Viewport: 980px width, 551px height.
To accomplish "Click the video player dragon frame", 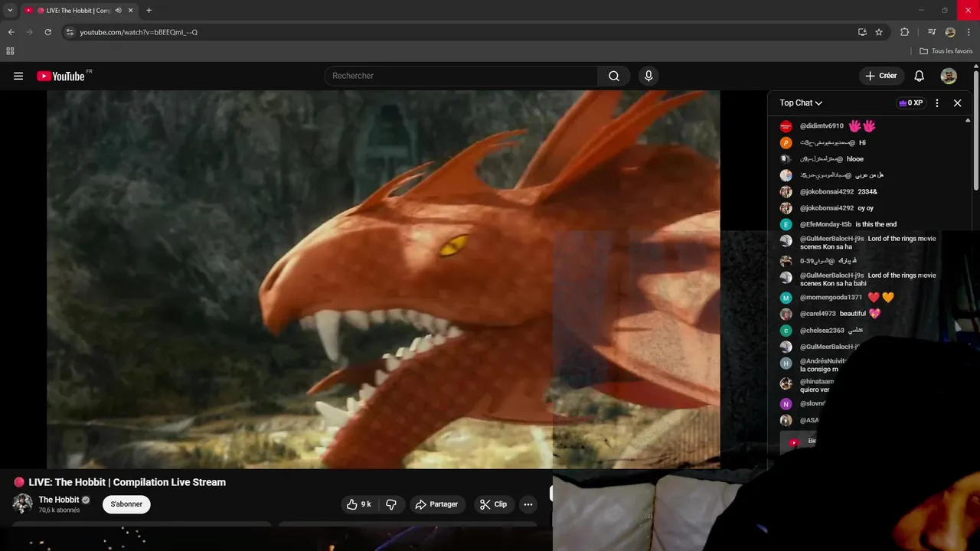I will pos(383,279).
